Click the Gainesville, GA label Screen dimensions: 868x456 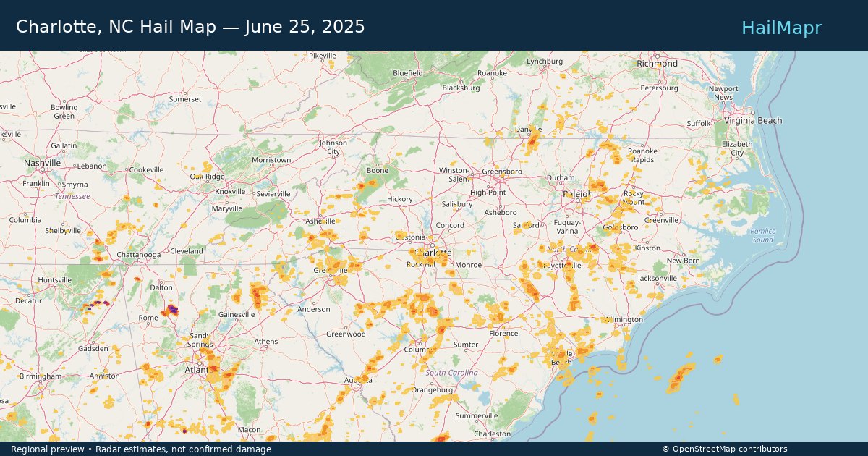[237, 315]
